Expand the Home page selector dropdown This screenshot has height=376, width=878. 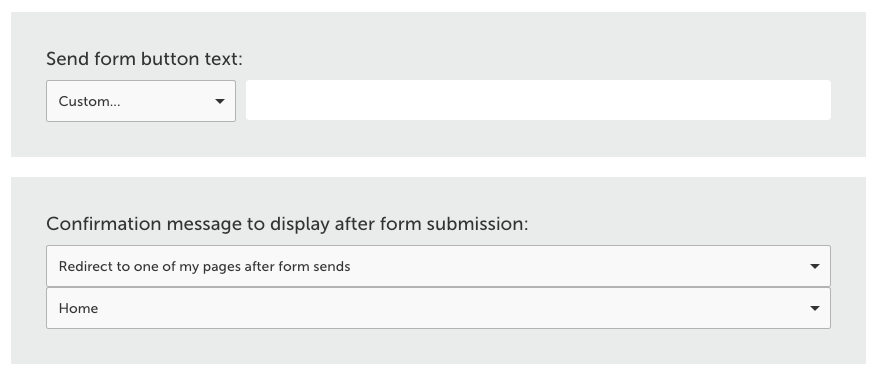(x=438, y=308)
